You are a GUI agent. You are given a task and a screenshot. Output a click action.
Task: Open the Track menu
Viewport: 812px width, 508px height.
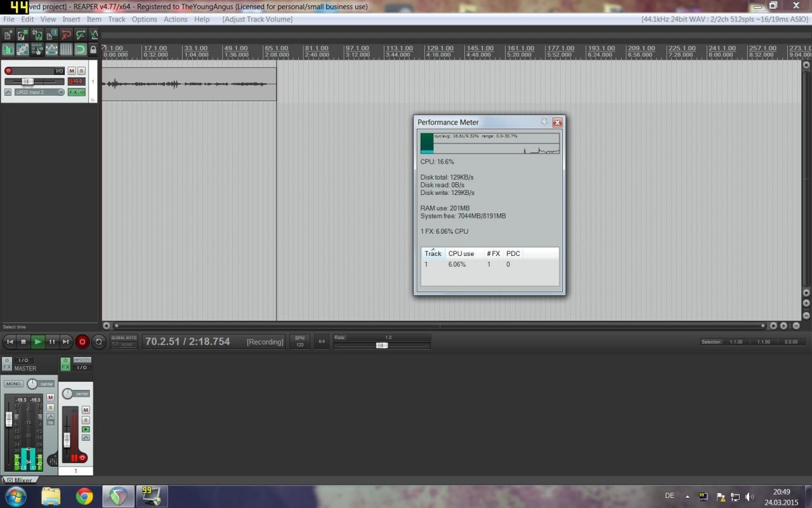coord(117,19)
